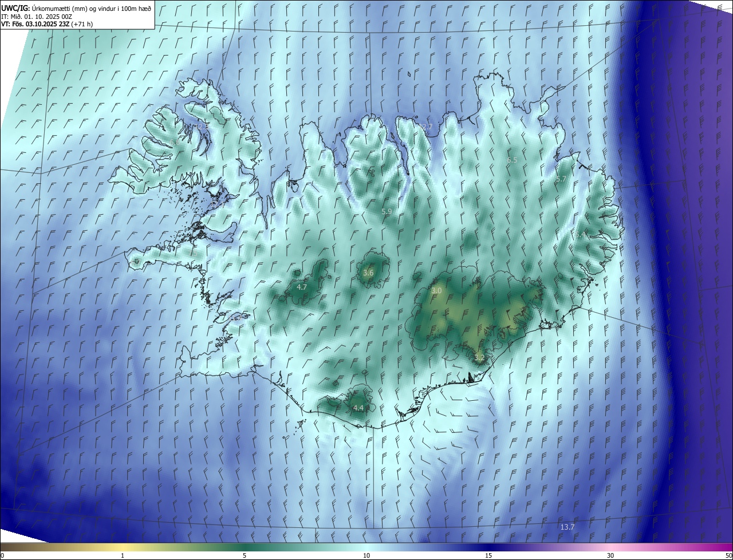This screenshot has width=733, height=560.
Task: Click the 3.6 value label on the map
Action: point(368,273)
